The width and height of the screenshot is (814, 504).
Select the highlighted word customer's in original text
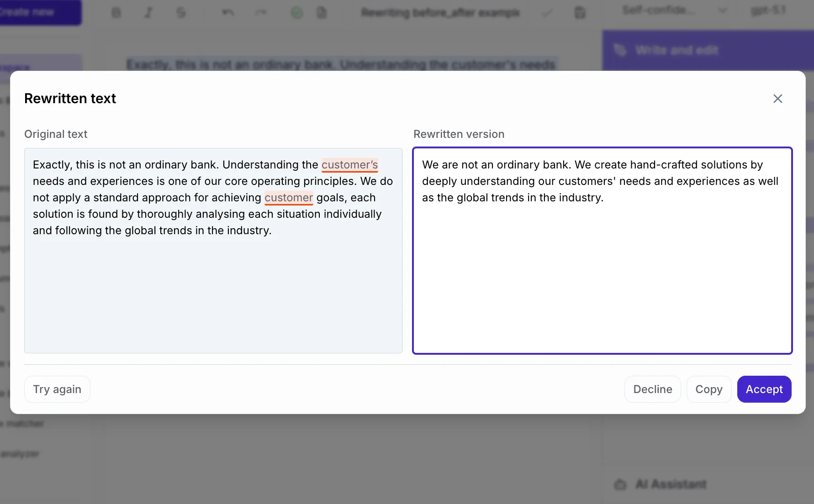(x=350, y=164)
